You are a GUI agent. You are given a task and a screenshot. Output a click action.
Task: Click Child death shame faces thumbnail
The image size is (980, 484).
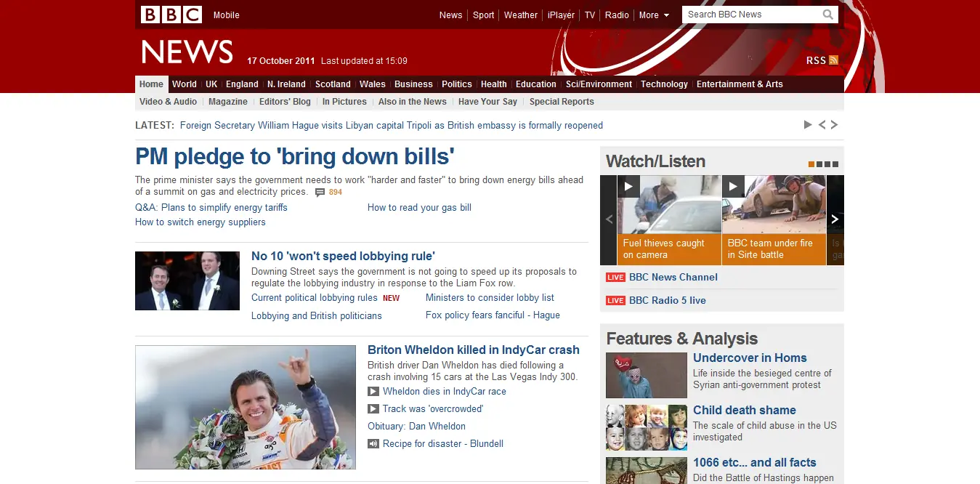(x=647, y=428)
